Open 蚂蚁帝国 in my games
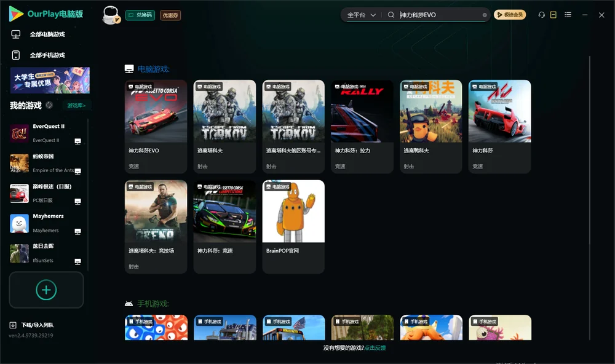Viewport: 615px width, 364px height. [46, 163]
